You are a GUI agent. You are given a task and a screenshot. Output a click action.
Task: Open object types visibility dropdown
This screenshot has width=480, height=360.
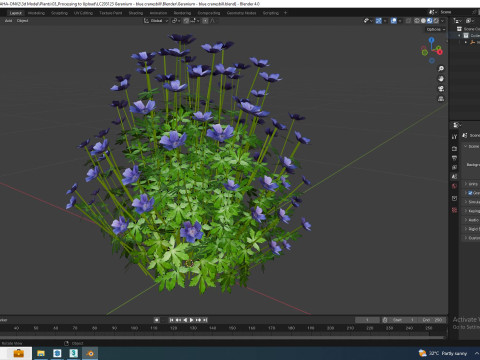(368, 21)
